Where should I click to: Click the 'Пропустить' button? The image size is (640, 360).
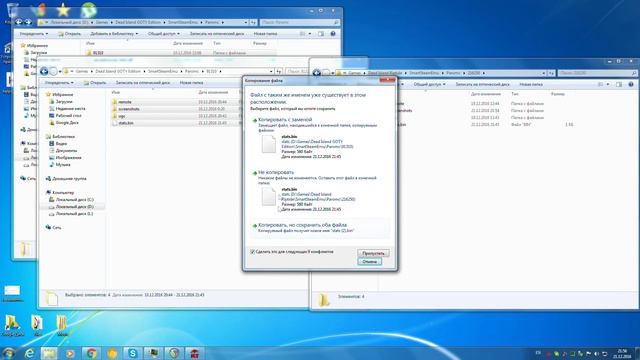(x=373, y=253)
